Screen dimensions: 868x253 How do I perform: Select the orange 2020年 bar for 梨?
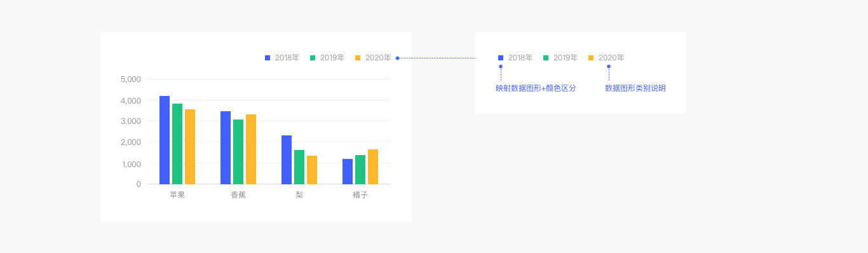pyautogui.click(x=312, y=170)
